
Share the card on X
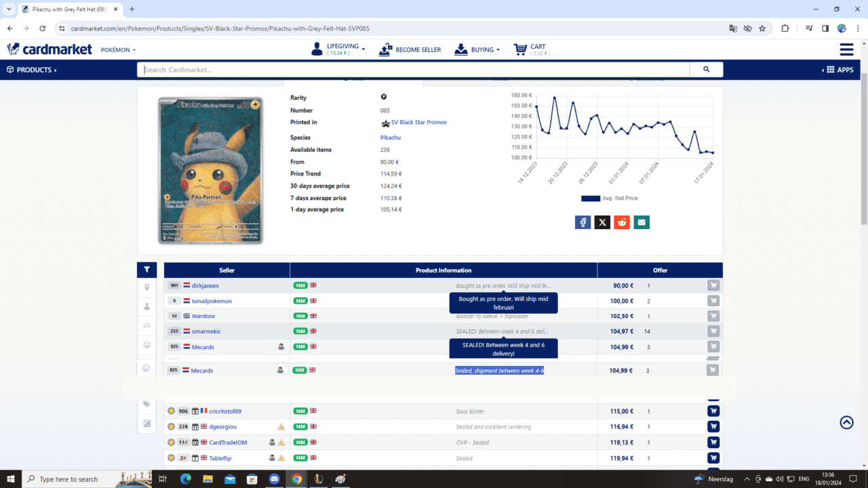tap(602, 222)
